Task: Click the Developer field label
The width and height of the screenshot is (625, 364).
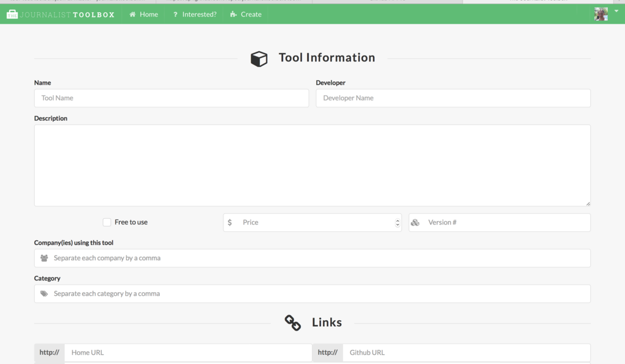Action: point(330,83)
